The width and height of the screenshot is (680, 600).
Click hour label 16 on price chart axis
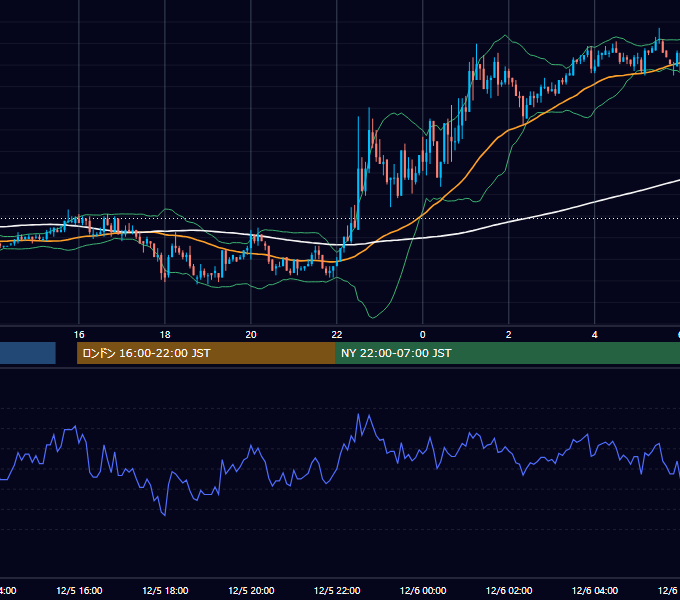pos(79,335)
